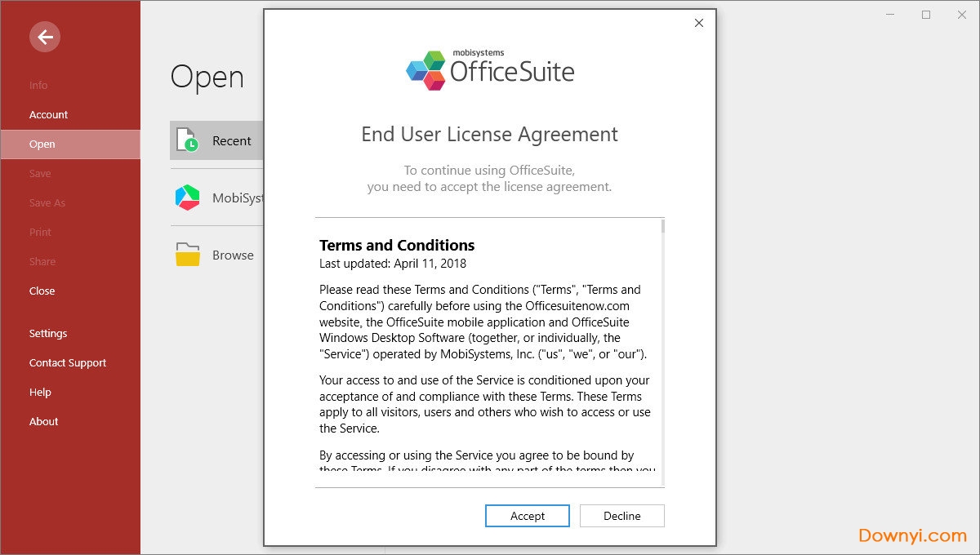Open the Recent files list icon
The height and width of the screenshot is (555, 980).
[185, 140]
